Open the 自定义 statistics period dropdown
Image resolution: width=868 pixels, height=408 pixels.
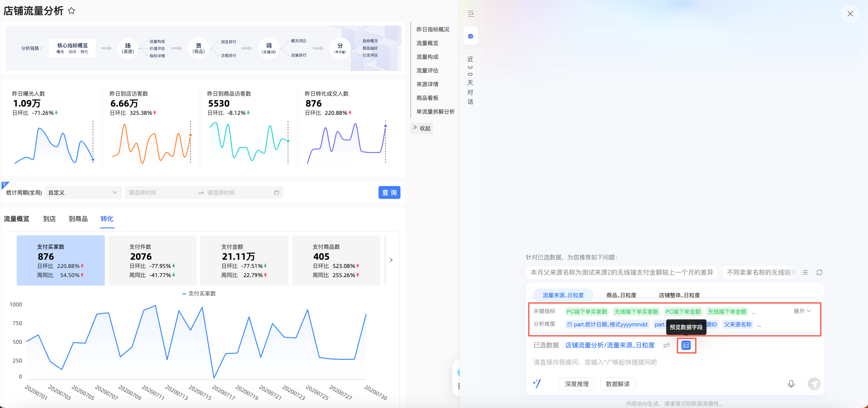[83, 192]
